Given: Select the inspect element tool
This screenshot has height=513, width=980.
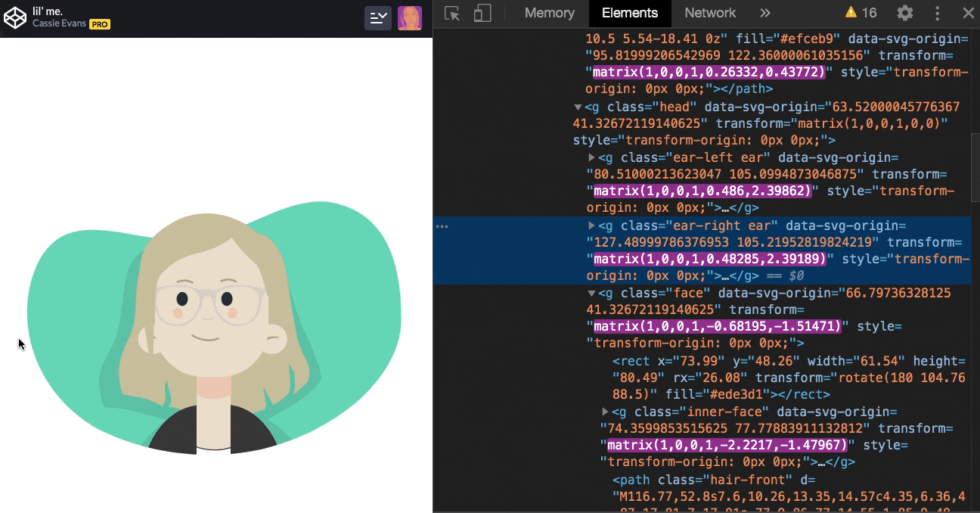Looking at the screenshot, I should coord(451,13).
